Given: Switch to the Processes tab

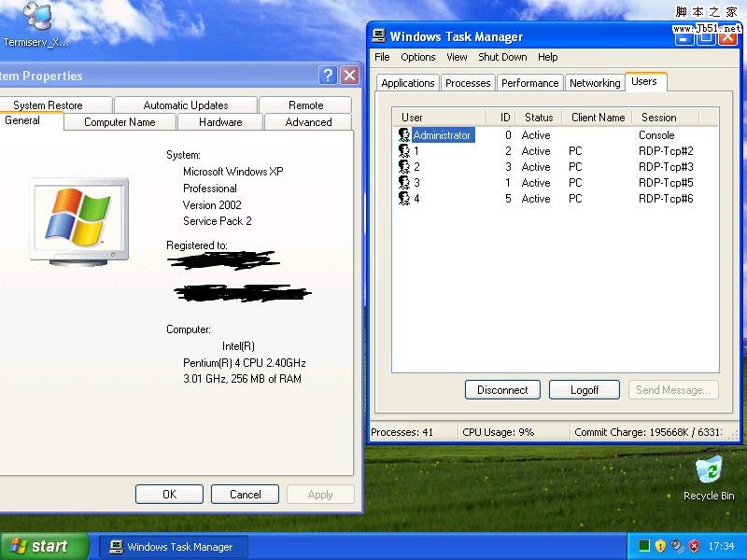Looking at the screenshot, I should 468,83.
